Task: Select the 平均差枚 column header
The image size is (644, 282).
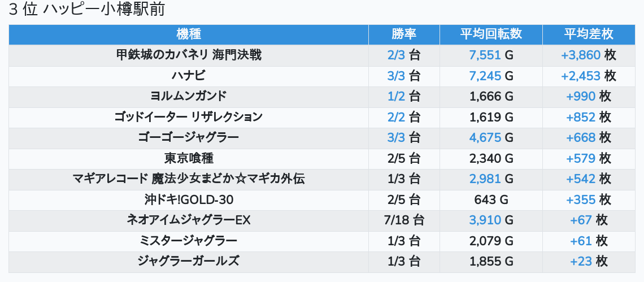Action: pos(588,34)
